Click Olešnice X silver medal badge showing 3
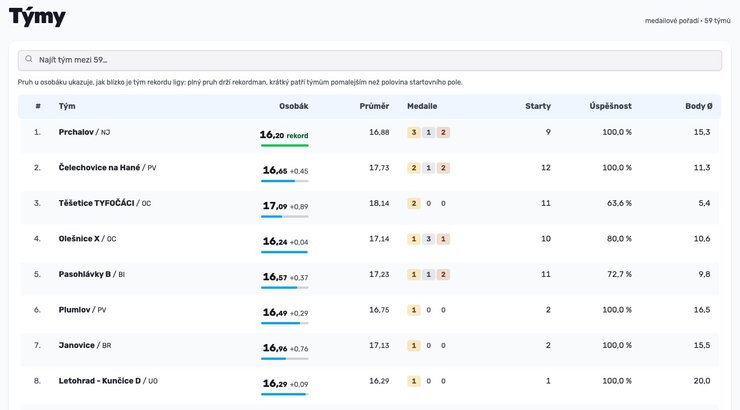The height and width of the screenshot is (410, 740). point(429,239)
